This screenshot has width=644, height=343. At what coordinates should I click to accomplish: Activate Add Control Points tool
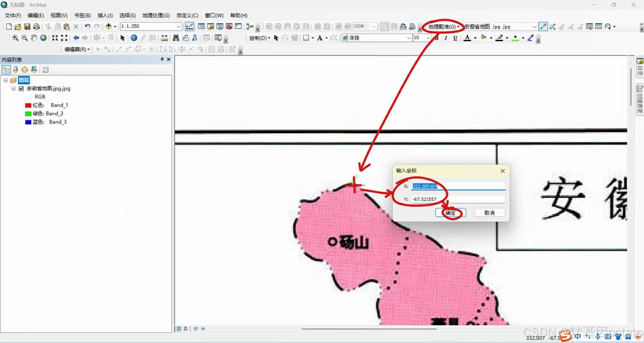point(543,26)
